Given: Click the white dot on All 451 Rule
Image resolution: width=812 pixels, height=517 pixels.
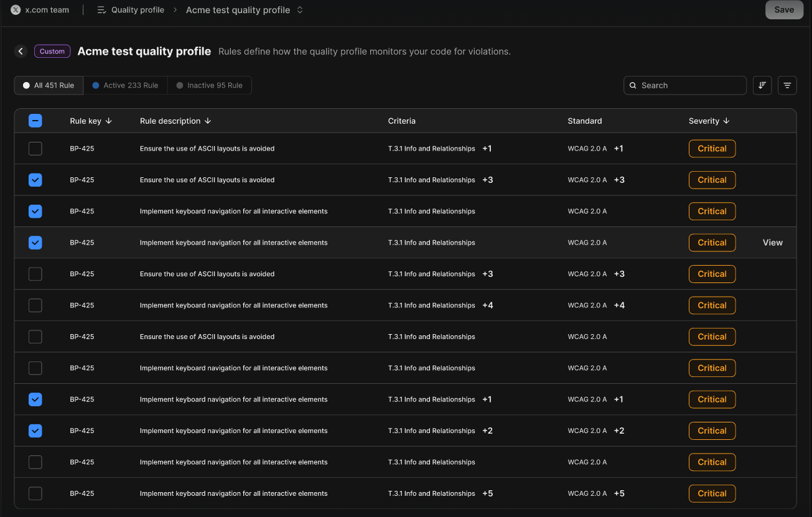Looking at the screenshot, I should [26, 85].
